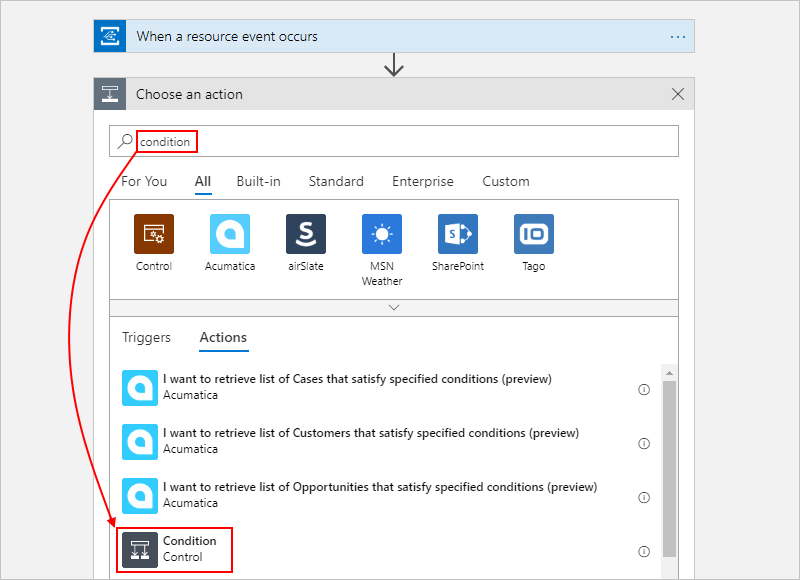Screen dimensions: 800x580
Task: Expand the connectors list chevron
Action: point(394,308)
